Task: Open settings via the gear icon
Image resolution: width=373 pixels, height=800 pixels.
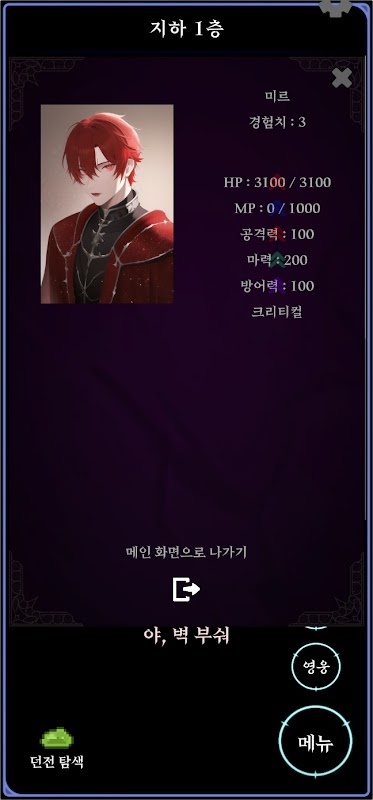Action: coord(335,8)
